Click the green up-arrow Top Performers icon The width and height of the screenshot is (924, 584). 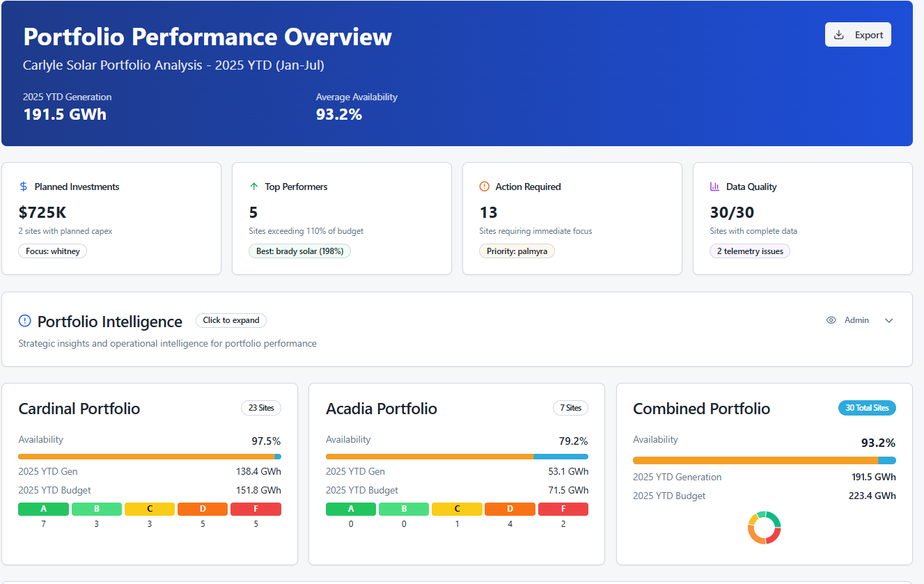click(254, 187)
